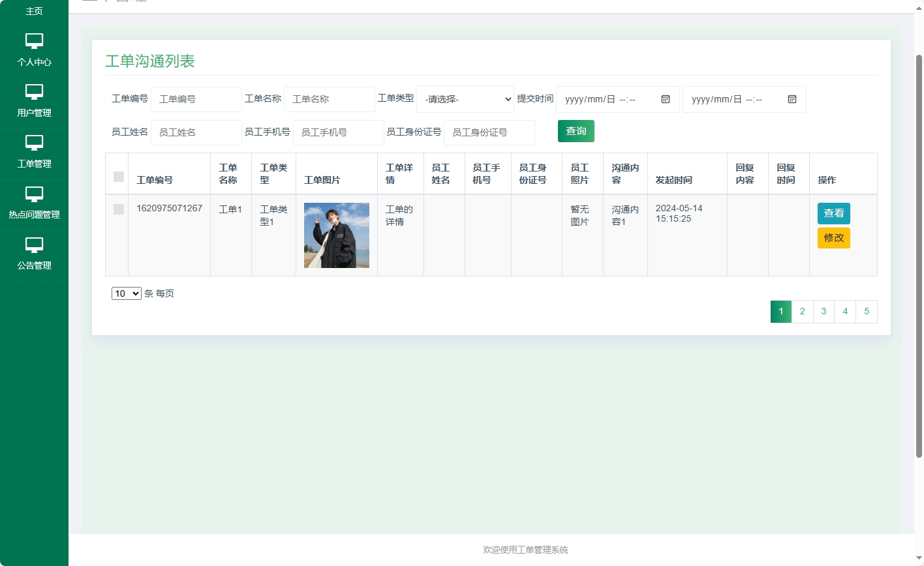The image size is (924, 566).
Task: Click the blue 查看 view button
Action: point(833,213)
